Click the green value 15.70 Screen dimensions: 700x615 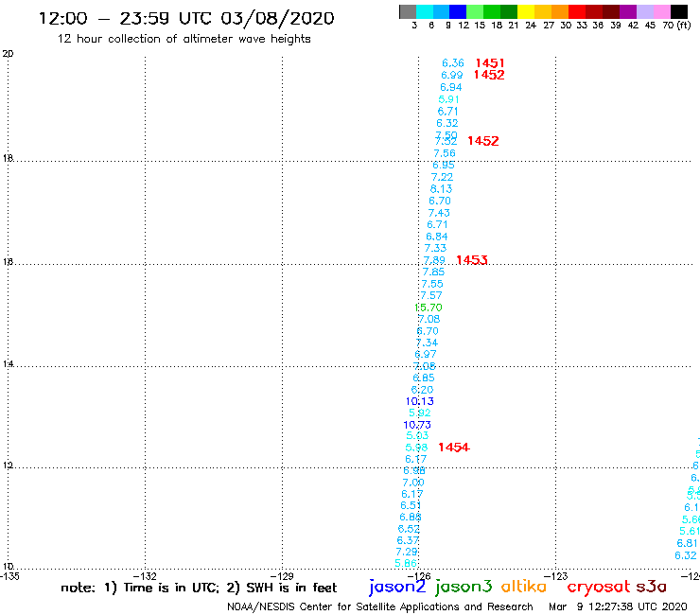(429, 307)
